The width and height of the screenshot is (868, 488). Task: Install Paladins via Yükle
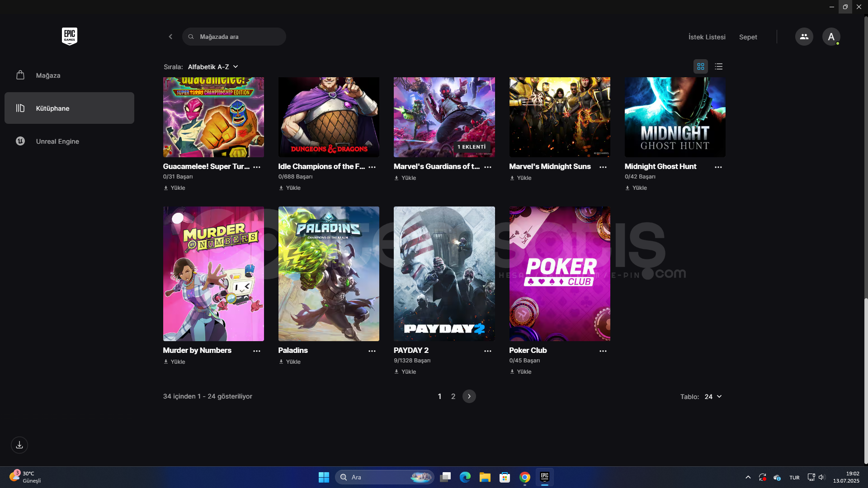(290, 362)
